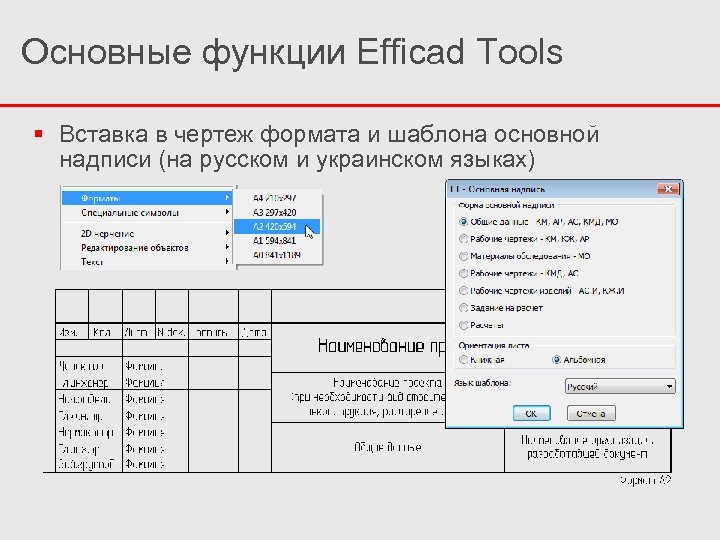This screenshot has width=720, height=540.
Task: Select Рабочие чертежи - КМ, КЖ, АР option
Action: (x=463, y=239)
